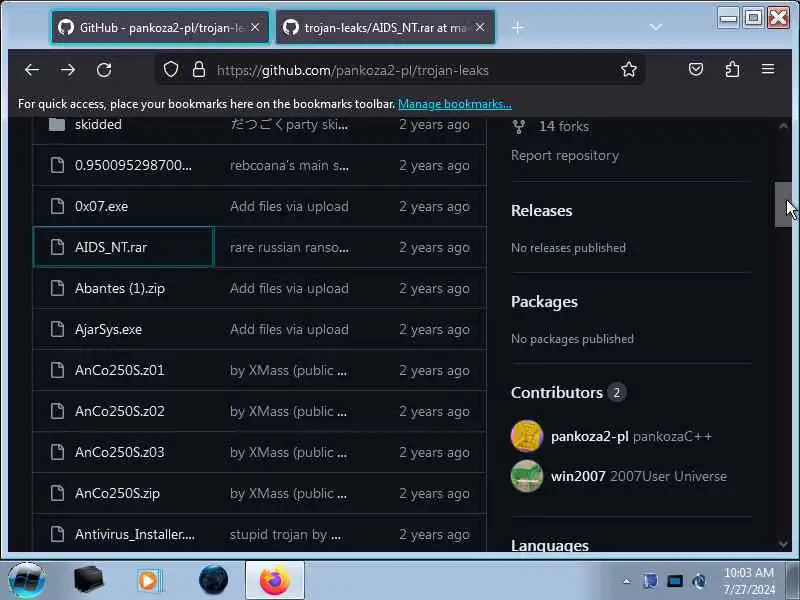Close the AIDS_NT.rar tab
Screen dimensions: 800x600
click(480, 27)
